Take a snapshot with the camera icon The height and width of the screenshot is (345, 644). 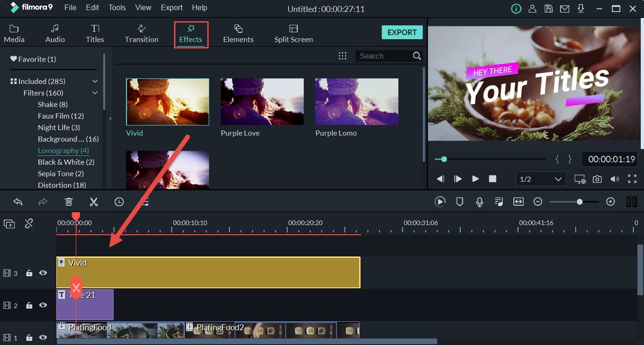tap(597, 179)
